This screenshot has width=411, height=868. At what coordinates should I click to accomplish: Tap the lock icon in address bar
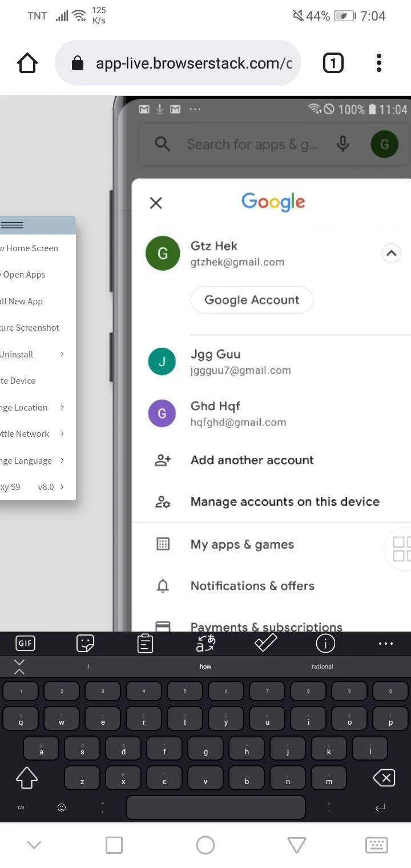[x=78, y=63]
